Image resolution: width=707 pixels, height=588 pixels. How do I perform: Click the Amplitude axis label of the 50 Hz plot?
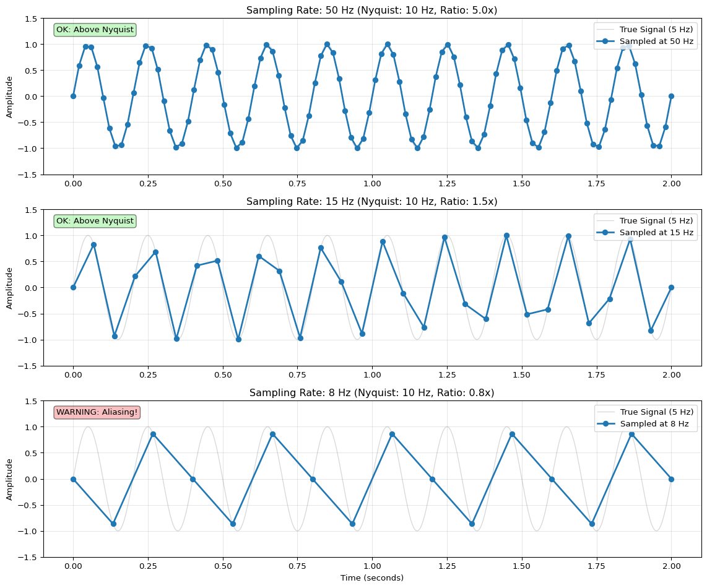[9, 97]
